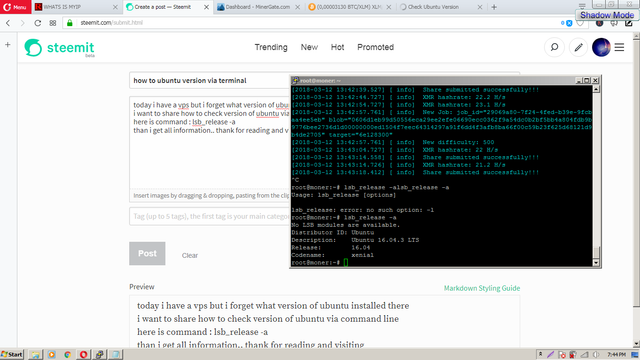
Task: Click the steemit logo
Action: [x=59, y=48]
